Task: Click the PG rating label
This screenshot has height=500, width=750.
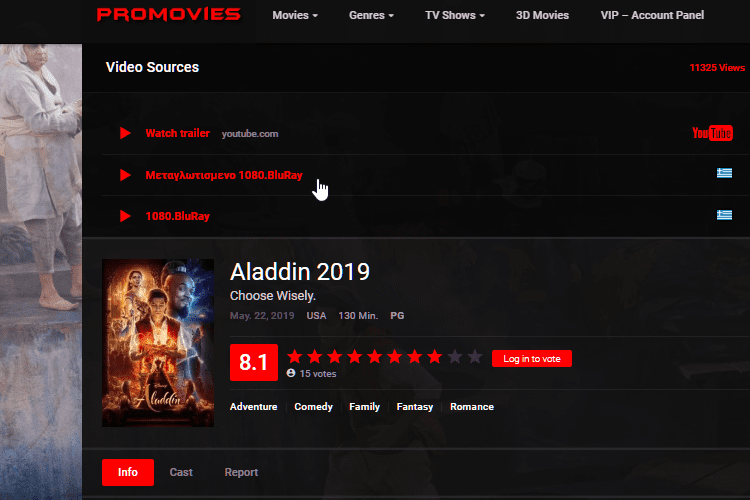Action: [397, 316]
